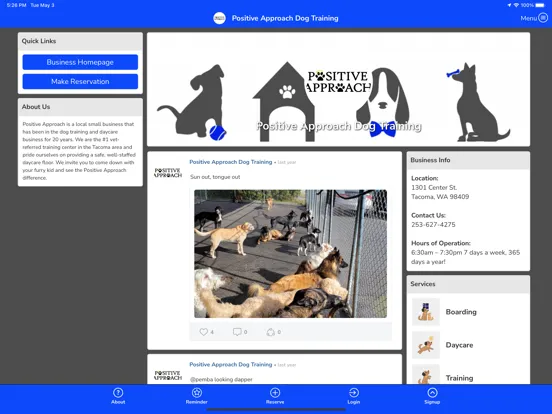The width and height of the screenshot is (552, 414).
Task: Like the 'Sun out, tongue out' post
Action: 203,332
